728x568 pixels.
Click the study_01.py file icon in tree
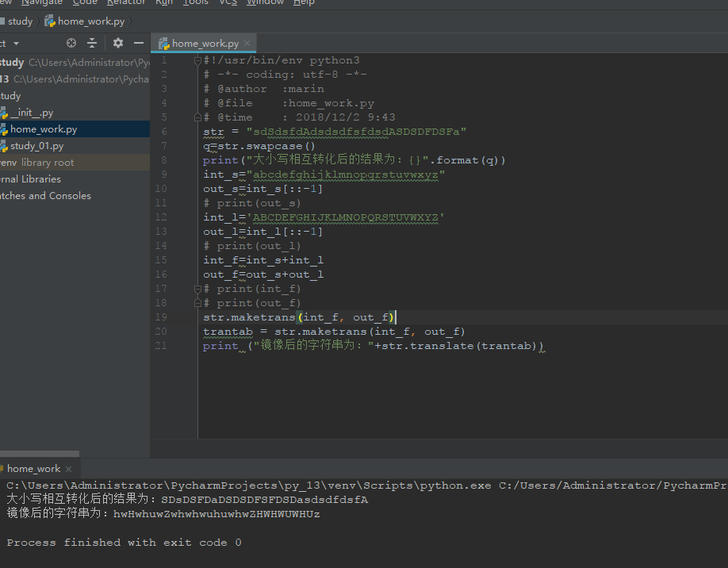click(x=3, y=146)
